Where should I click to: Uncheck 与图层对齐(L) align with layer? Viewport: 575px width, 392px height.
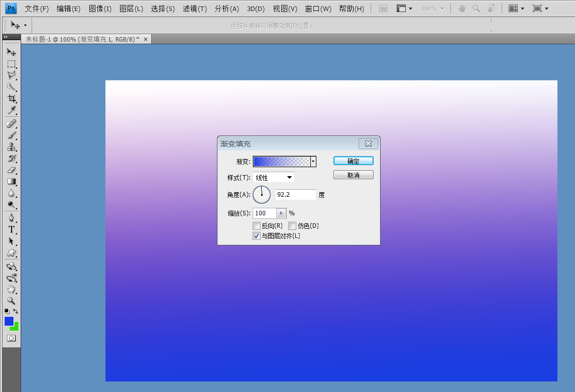click(257, 236)
